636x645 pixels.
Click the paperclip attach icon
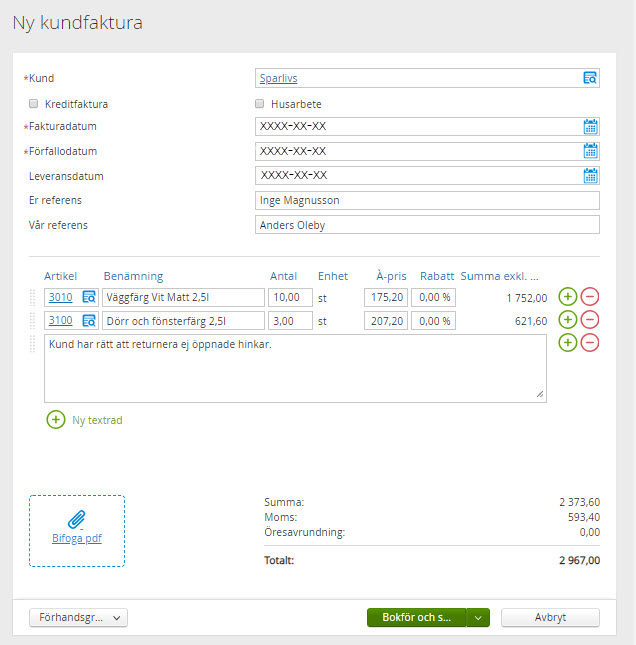[x=77, y=520]
